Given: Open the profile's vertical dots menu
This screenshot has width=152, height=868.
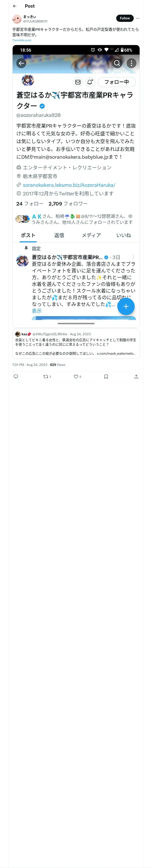Looking at the screenshot, I should click(132, 63).
